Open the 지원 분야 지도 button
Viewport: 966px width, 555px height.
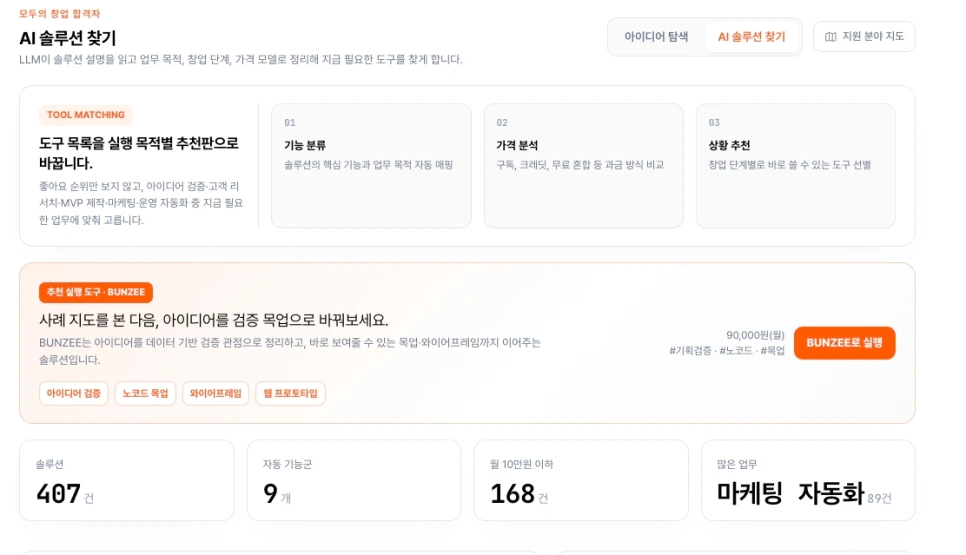(864, 37)
